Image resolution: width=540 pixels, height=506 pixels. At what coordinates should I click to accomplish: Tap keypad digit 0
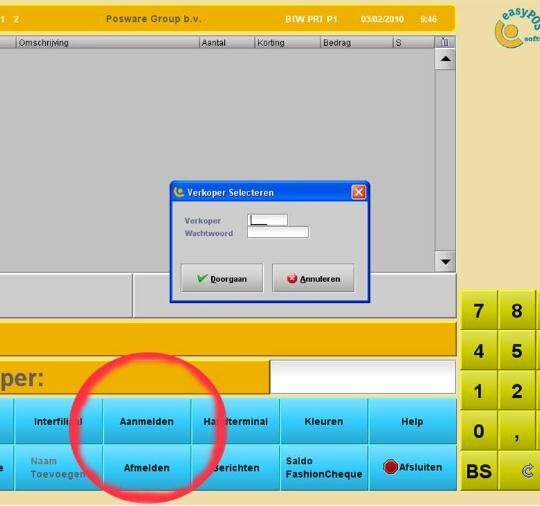coord(479,431)
